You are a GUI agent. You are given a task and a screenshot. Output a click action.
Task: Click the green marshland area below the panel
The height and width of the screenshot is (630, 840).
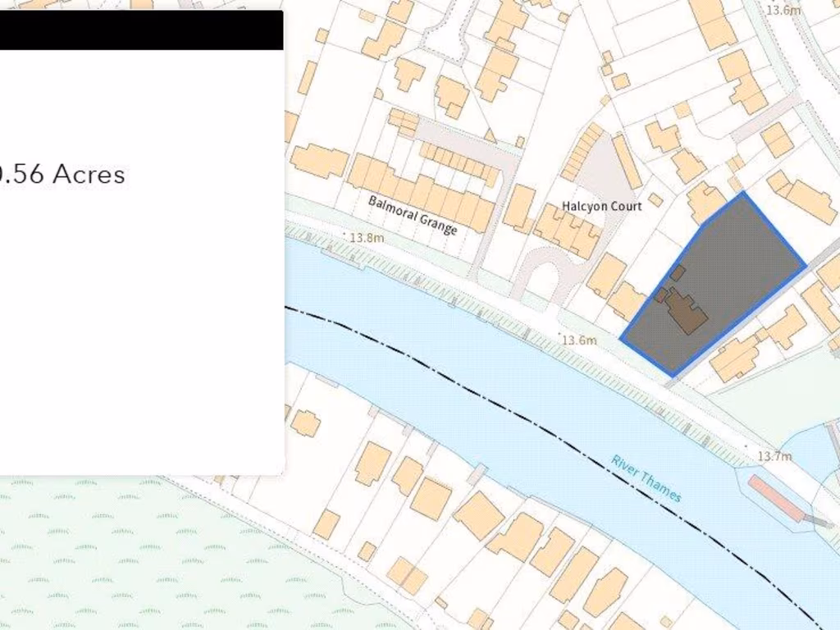(x=123, y=558)
